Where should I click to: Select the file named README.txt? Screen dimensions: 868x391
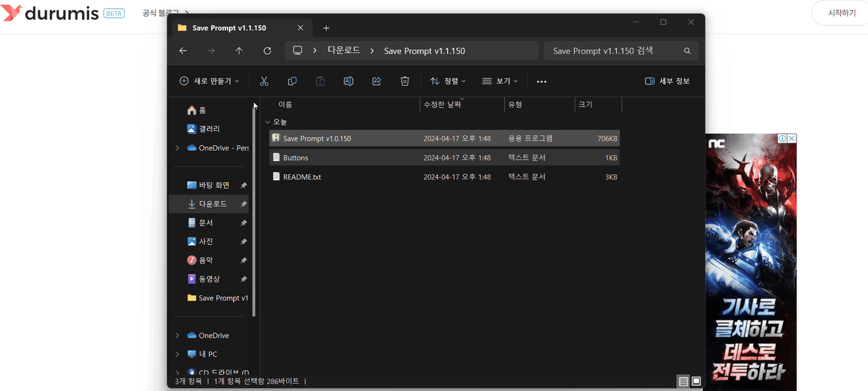pyautogui.click(x=302, y=177)
